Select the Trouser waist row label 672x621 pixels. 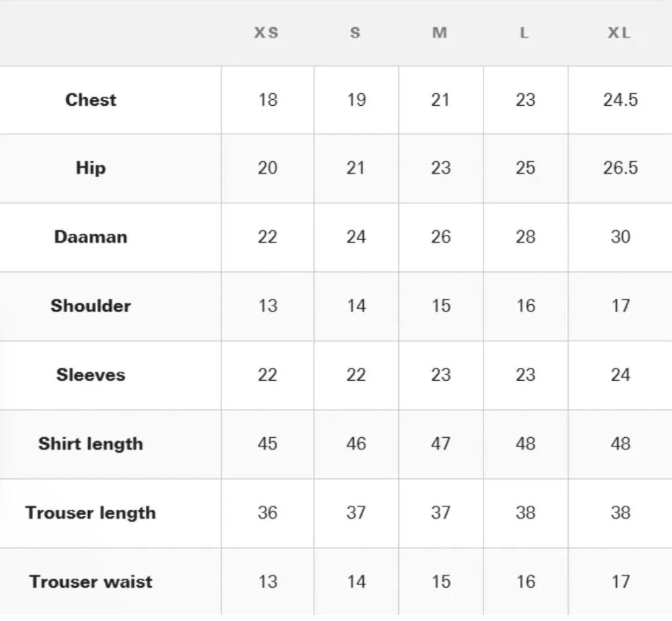[91, 581]
